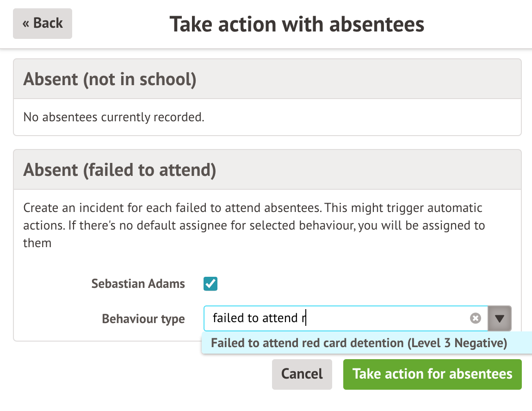Untick the Sebastian Adams checkbox
The height and width of the screenshot is (411, 532).
click(x=210, y=283)
